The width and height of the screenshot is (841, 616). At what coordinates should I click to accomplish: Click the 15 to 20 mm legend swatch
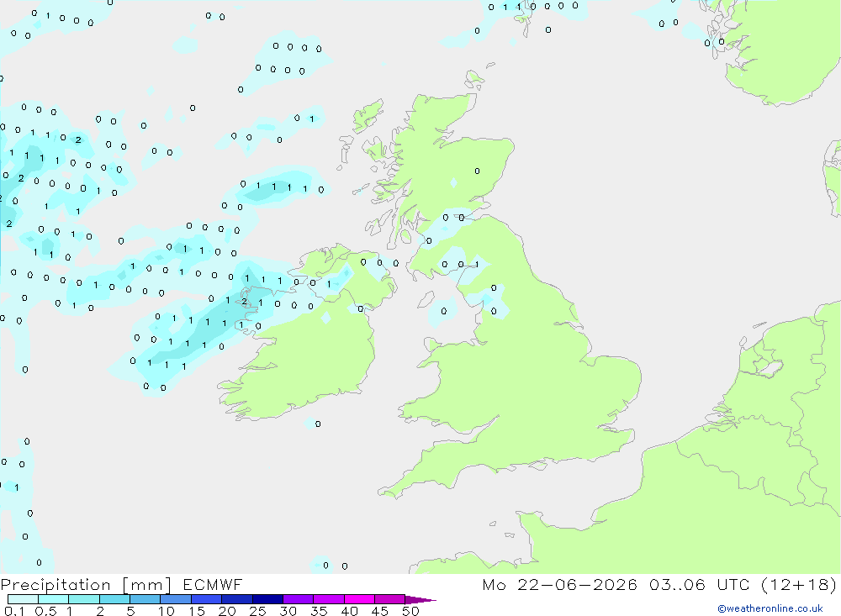tap(207, 599)
